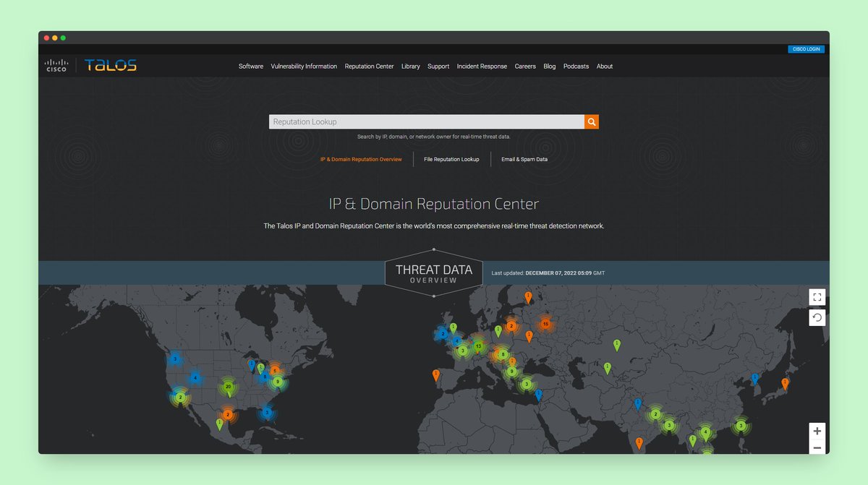The width and height of the screenshot is (868, 485).
Task: Click the THREAT DATA OVERVIEW hexagon badge
Action: (433, 272)
